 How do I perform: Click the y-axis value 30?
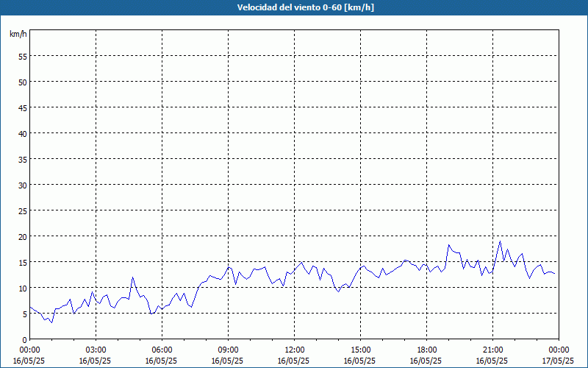tap(23, 185)
